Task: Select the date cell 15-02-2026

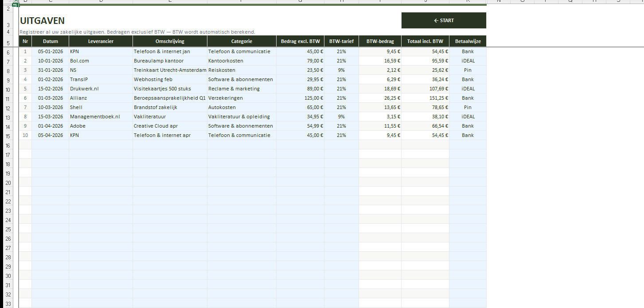Action: point(50,89)
